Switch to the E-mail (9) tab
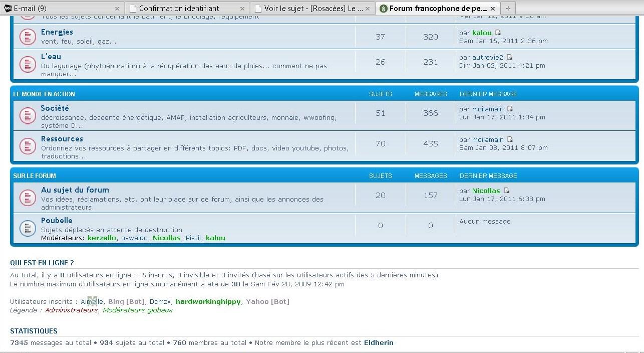644x353 pixels. pos(60,8)
